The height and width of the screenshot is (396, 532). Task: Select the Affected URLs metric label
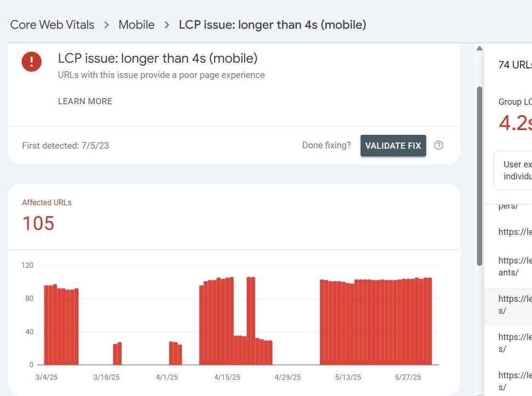(x=46, y=202)
